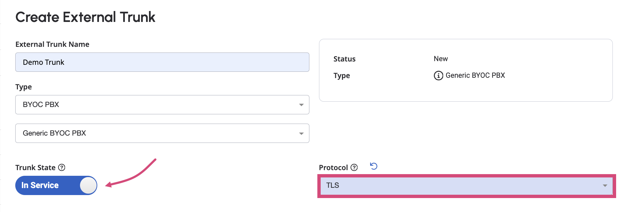Click the caret arrow in TLS dropdown
This screenshot has height=212, width=644.
(x=605, y=186)
